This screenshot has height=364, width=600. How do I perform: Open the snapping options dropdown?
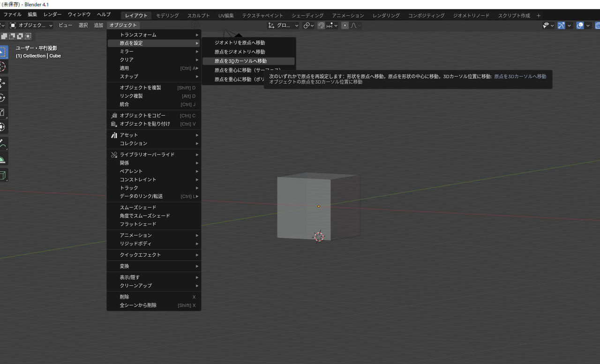coord(332,25)
